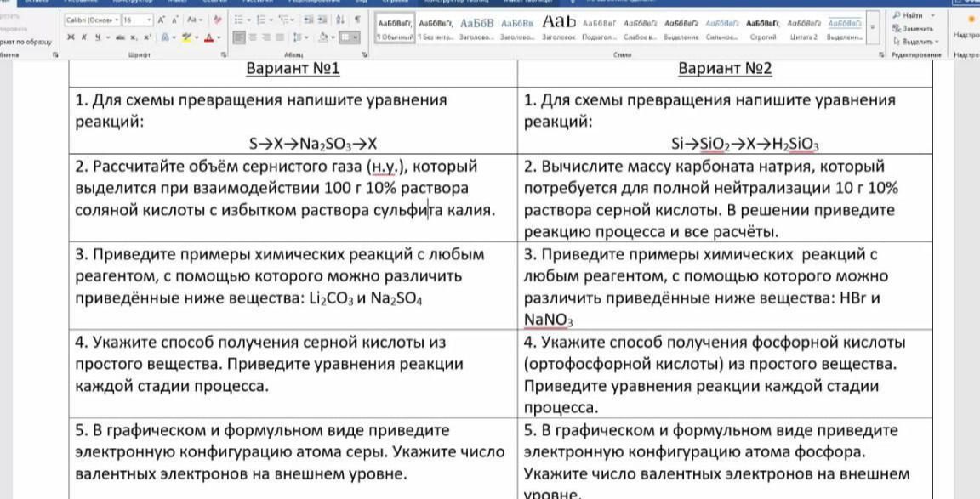This screenshot has width=980, height=499.
Task: Start a numbered list
Action: [261, 20]
